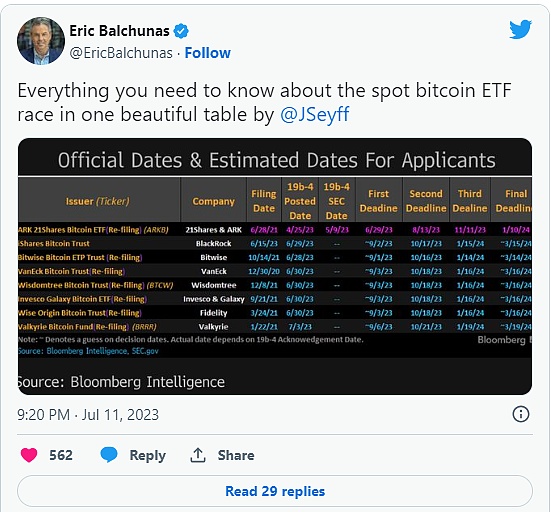Open the @JSeyff mention link
The image size is (551, 512).
pos(315,115)
